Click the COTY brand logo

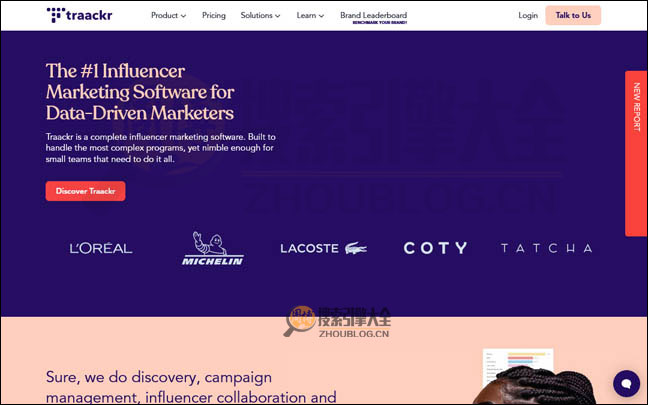(x=435, y=248)
